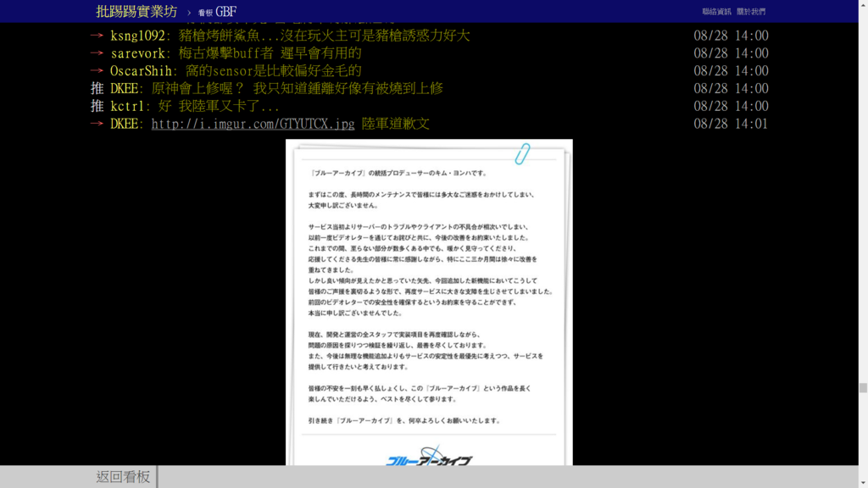Follow the i.imgur.com/GTYUTCX.jpg link
This screenshot has height=488, width=868.
(253, 124)
